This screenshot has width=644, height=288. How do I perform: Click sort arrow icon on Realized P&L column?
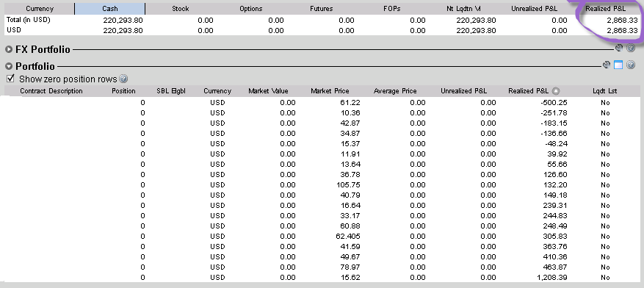556,91
